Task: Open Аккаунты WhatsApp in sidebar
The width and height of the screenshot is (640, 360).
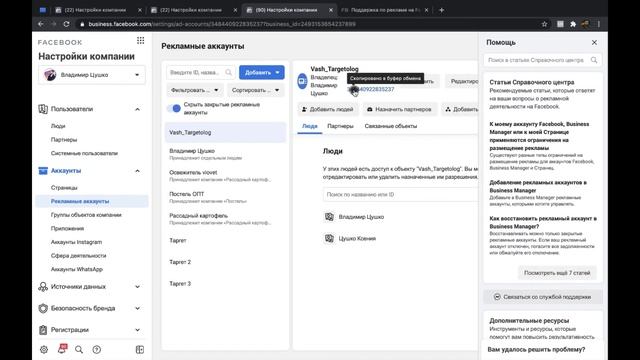Action: (x=77, y=269)
